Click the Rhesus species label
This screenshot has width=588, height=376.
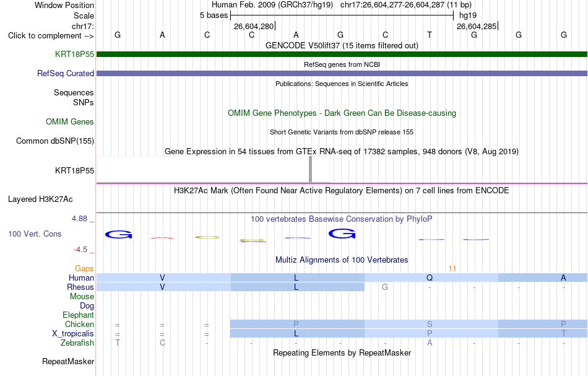coord(80,287)
